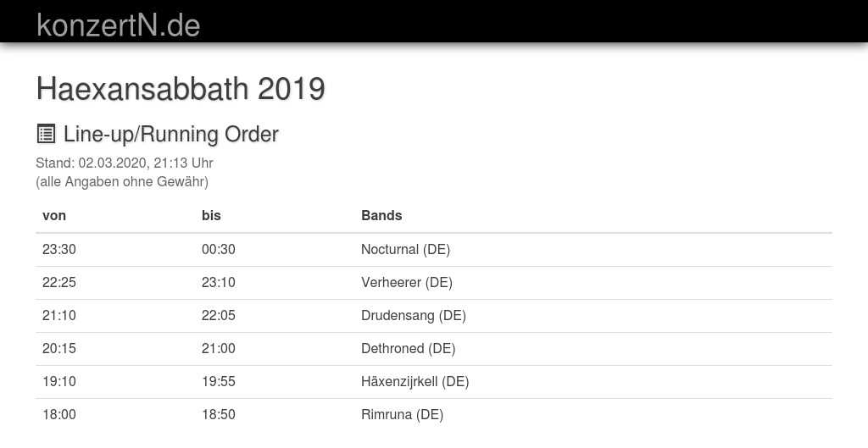Image resolution: width=868 pixels, height=448 pixels.
Task: Click the Dethroned (DE) band name
Action: coord(408,348)
